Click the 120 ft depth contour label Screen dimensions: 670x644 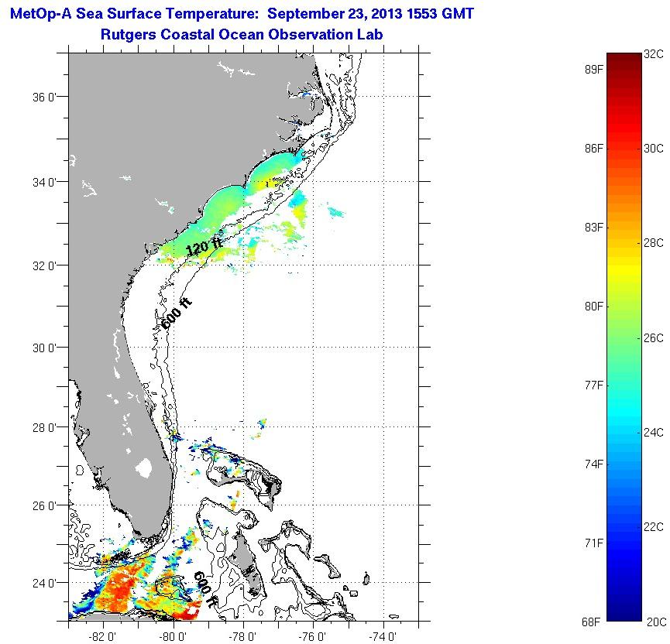204,246
